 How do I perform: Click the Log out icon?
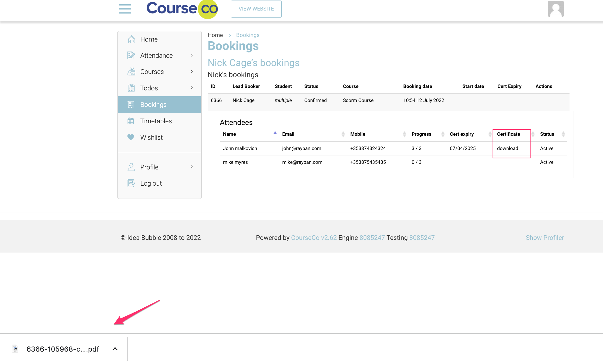131,183
